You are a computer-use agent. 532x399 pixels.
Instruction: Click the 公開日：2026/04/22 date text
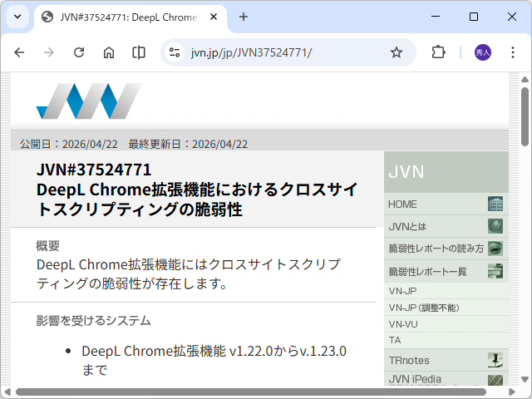(x=68, y=144)
